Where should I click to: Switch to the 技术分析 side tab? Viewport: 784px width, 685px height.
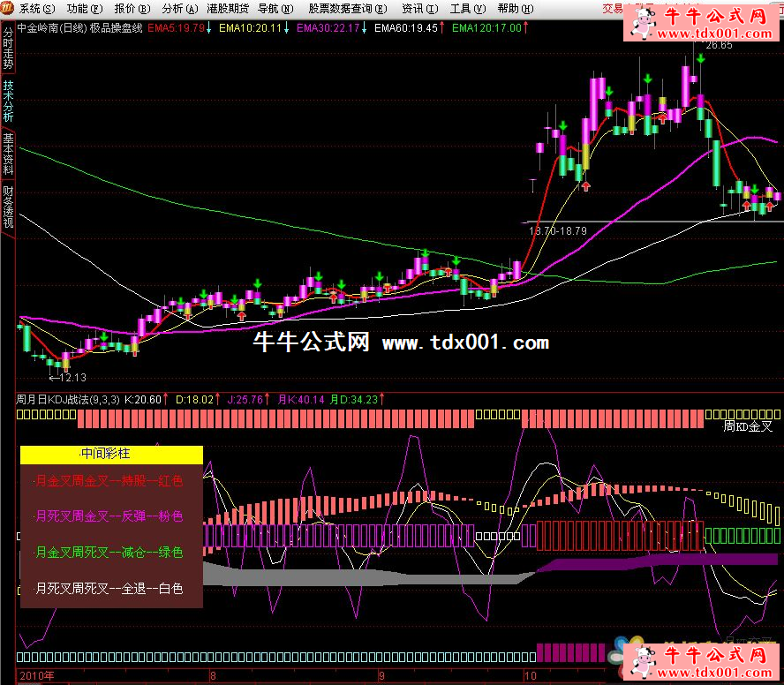(8, 102)
